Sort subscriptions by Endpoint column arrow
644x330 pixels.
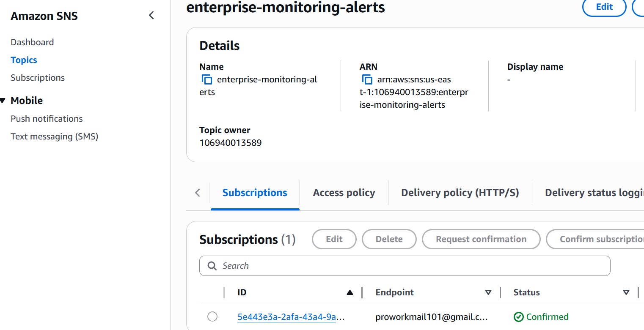(x=488, y=292)
